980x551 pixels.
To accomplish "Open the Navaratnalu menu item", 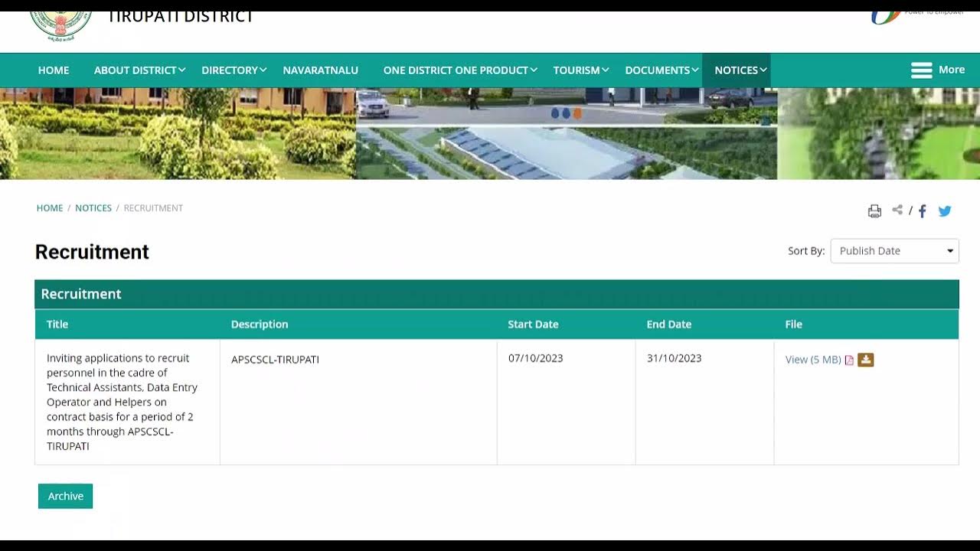I will pos(321,70).
